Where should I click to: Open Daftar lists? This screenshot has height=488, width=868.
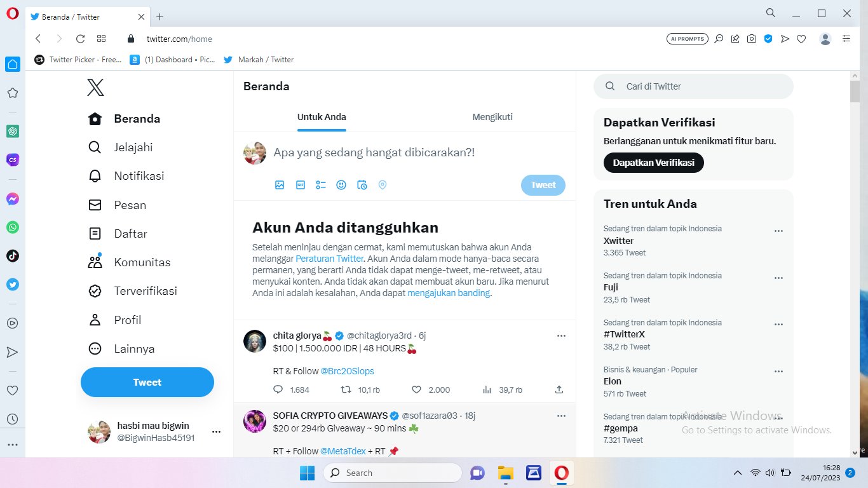pos(118,234)
